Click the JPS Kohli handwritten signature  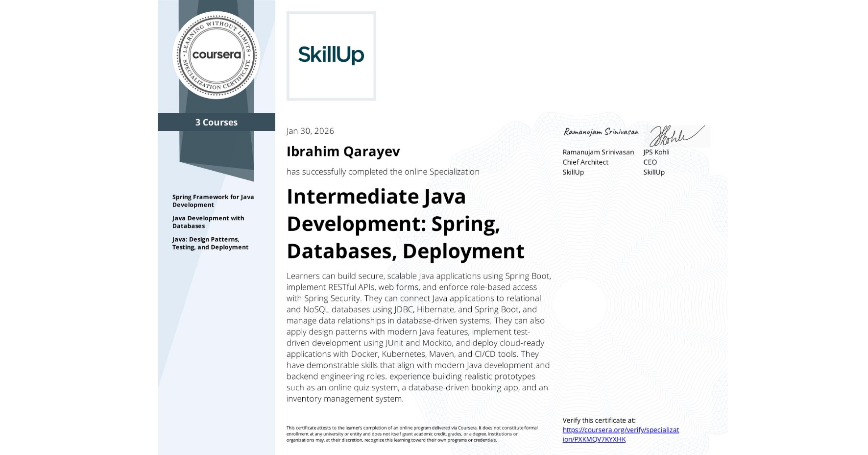[677, 136]
